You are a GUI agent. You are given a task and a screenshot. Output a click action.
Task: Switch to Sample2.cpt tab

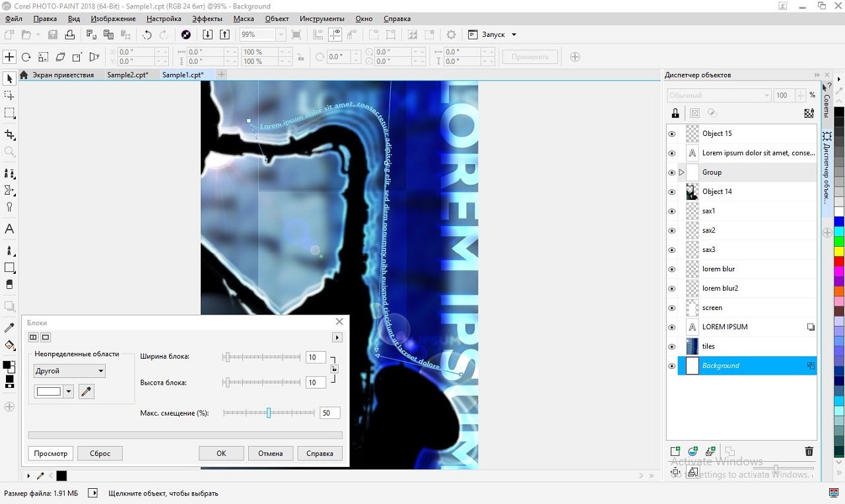point(127,75)
